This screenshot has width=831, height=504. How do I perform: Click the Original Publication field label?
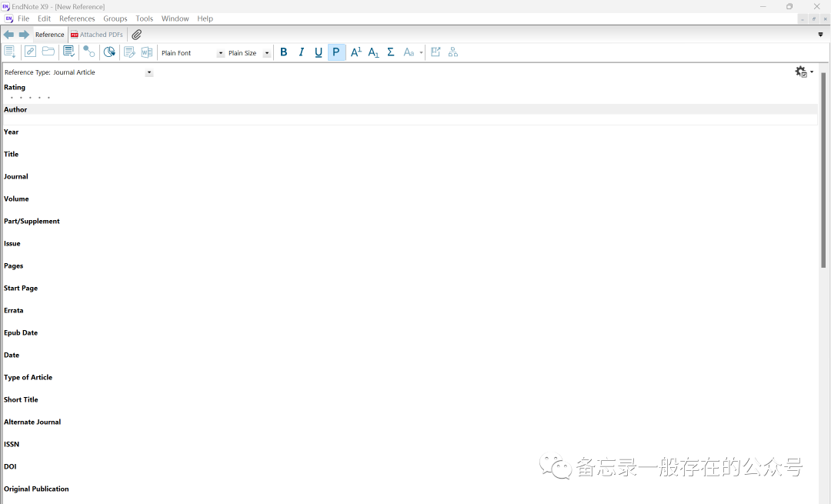coord(37,489)
